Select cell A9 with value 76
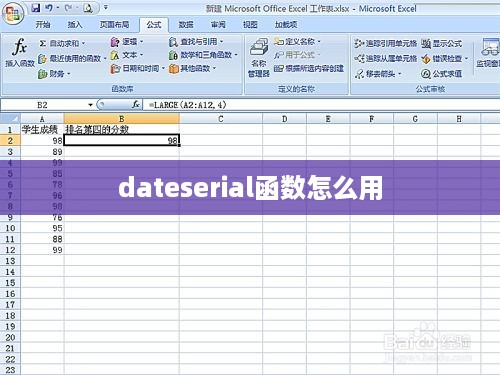500x375 pixels. 42,217
